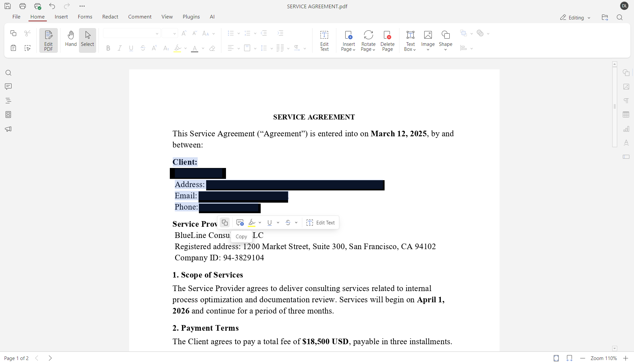This screenshot has width=634, height=364.
Task: Open the chart tool in the right sidebar
Action: click(x=626, y=129)
